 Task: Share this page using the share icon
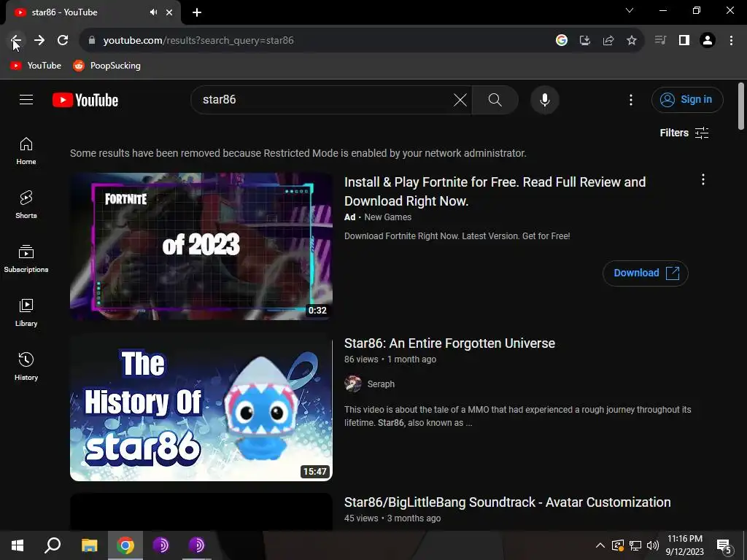pyautogui.click(x=608, y=41)
